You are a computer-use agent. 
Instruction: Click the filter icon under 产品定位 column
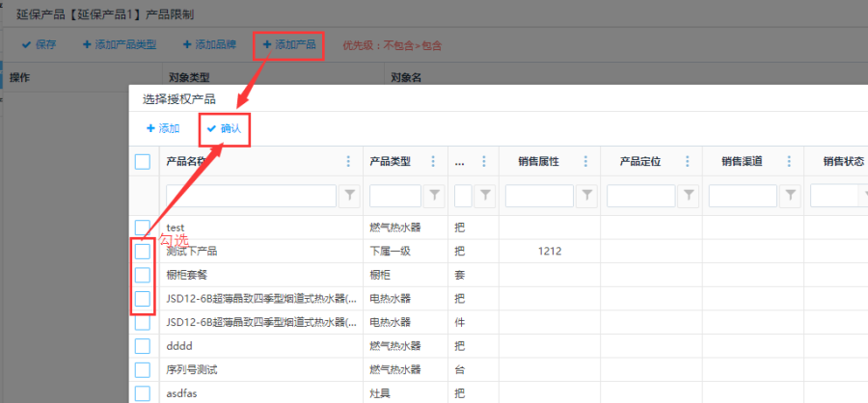(688, 196)
